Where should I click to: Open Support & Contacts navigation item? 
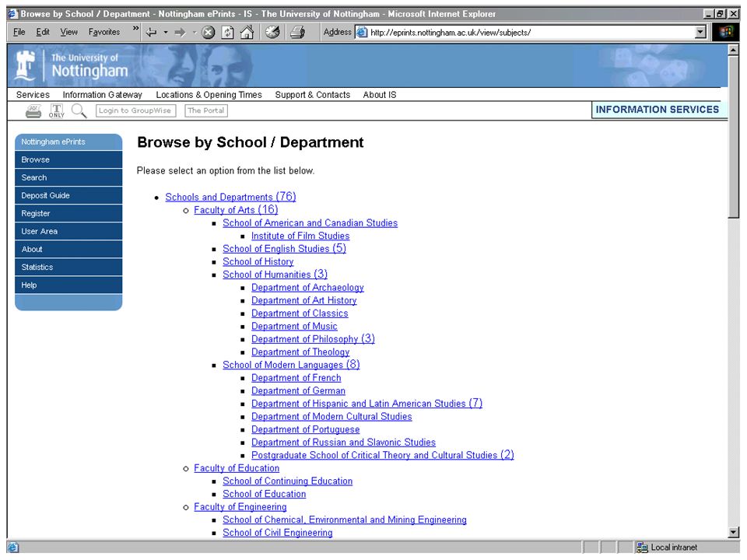(x=313, y=95)
